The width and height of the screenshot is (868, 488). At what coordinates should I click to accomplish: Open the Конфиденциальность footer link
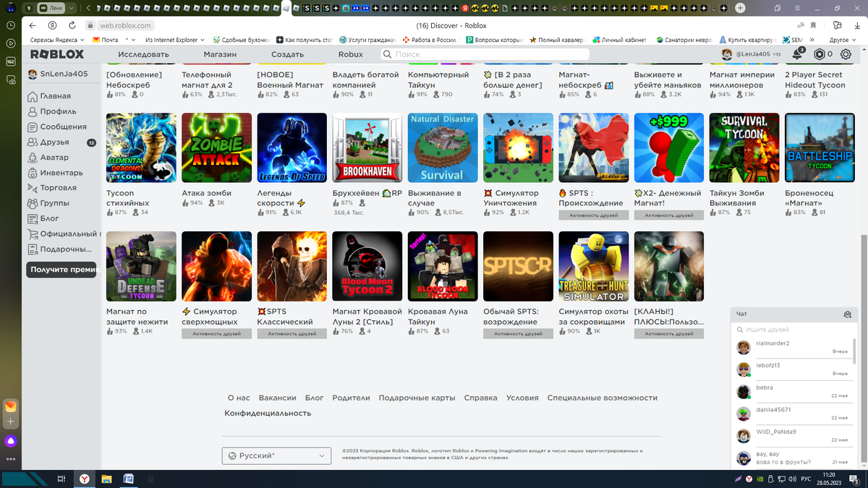point(268,413)
